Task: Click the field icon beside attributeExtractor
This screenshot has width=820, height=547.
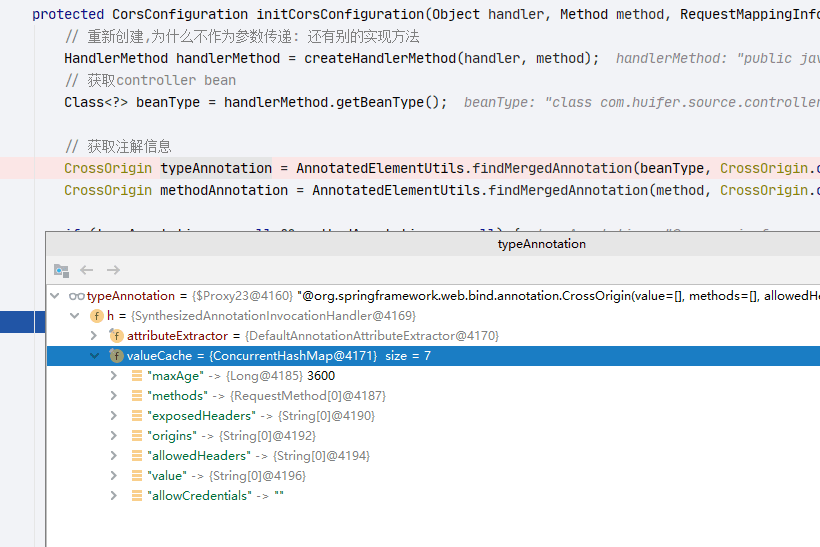Action: [x=116, y=336]
